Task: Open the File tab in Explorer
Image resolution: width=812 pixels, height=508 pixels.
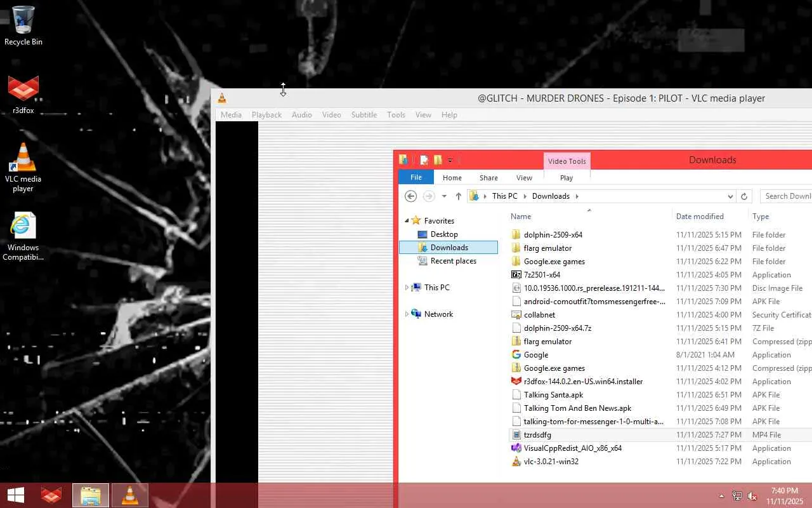Action: (x=416, y=178)
